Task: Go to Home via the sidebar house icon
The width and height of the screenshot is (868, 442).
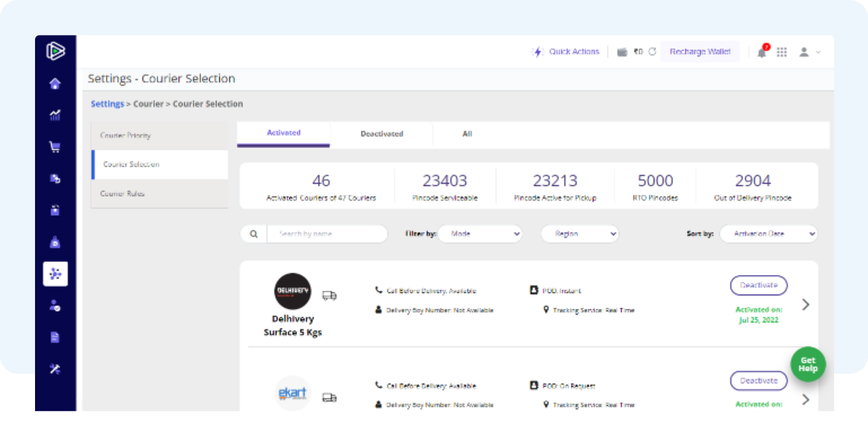Action: click(55, 84)
